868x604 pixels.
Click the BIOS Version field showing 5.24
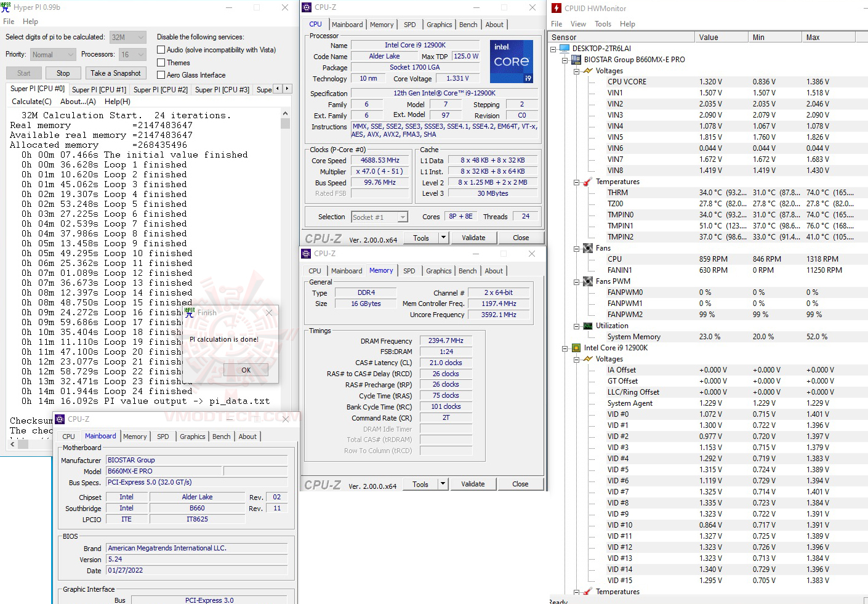197,559
